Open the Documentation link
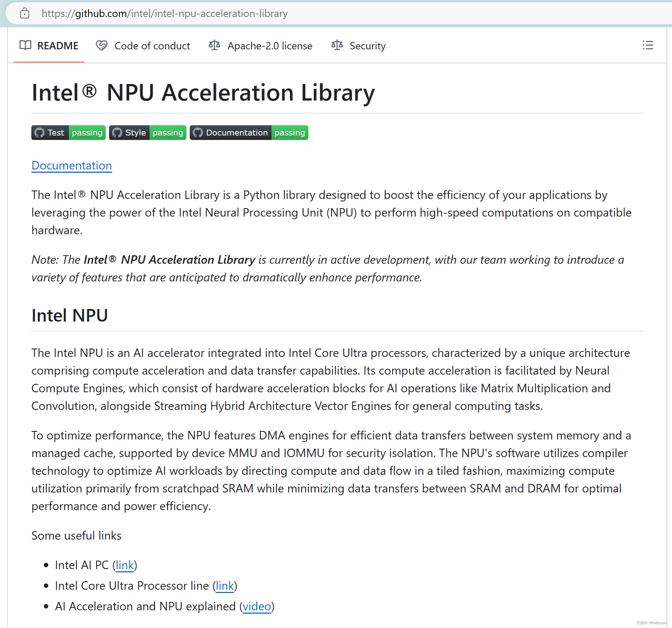 (71, 166)
